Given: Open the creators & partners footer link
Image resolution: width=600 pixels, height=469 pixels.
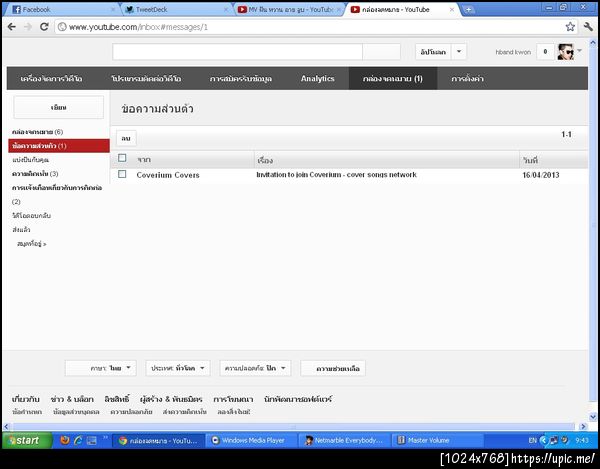Looking at the screenshot, I should pyautogui.click(x=171, y=399).
